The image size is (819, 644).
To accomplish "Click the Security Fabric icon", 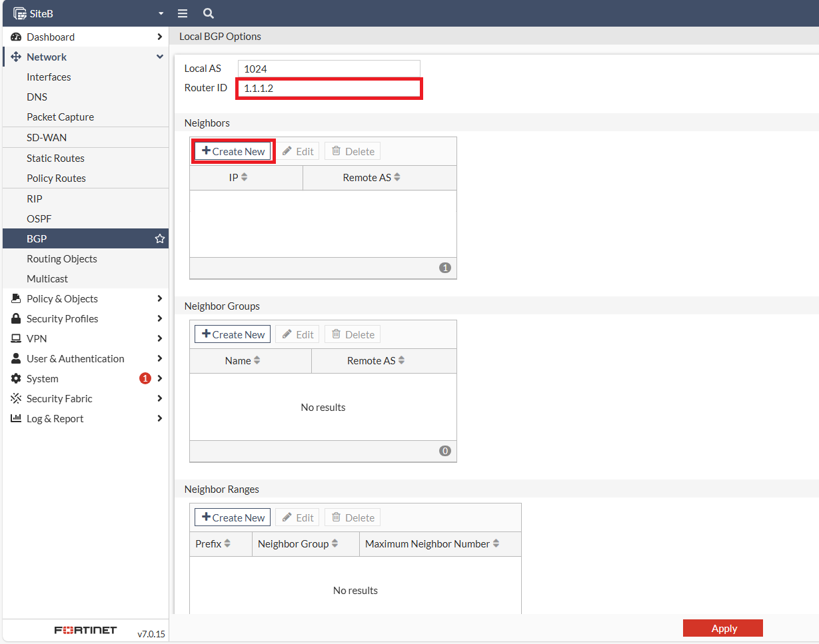I will coord(16,398).
